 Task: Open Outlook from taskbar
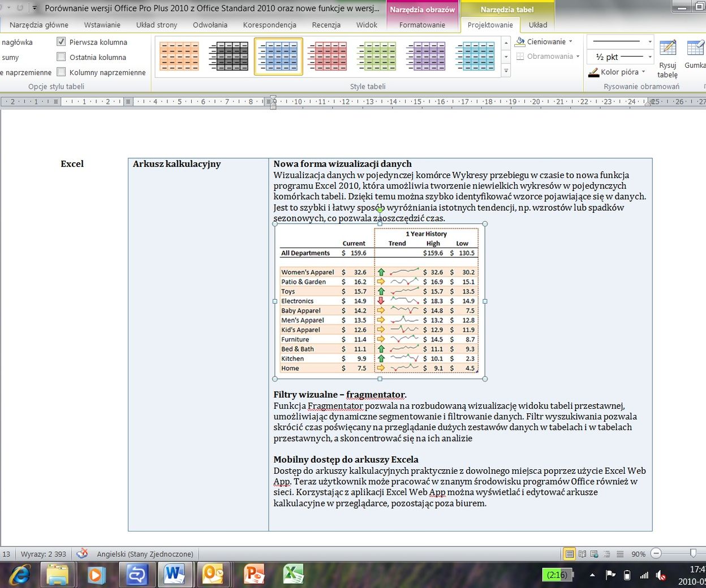(x=213, y=575)
